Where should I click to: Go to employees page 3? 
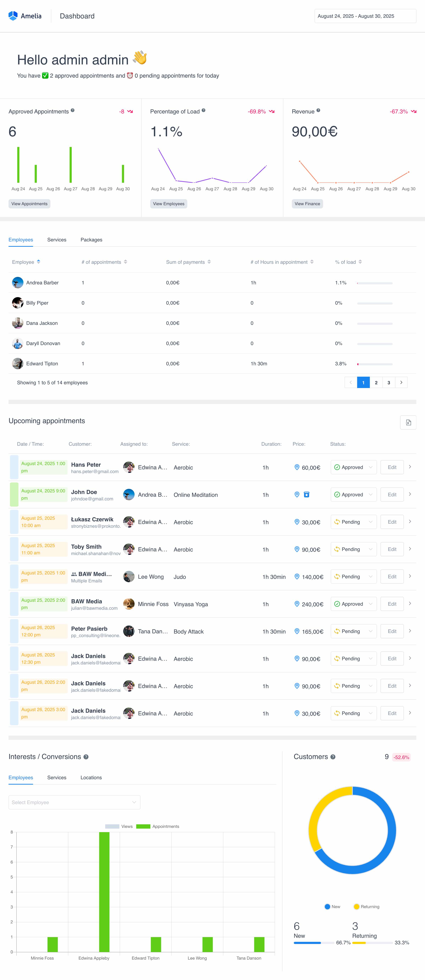[x=389, y=382]
